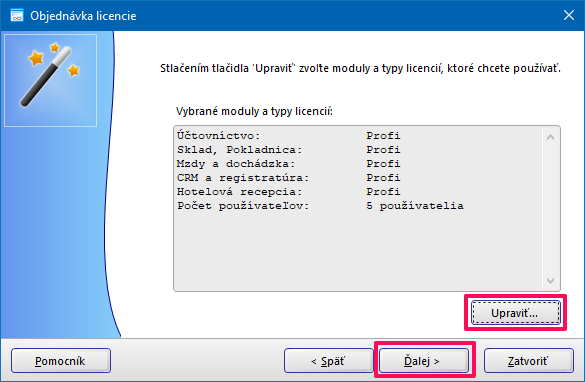Viewport: 585px width, 382px height.
Task: Go back with the Späť button
Action: click(328, 361)
